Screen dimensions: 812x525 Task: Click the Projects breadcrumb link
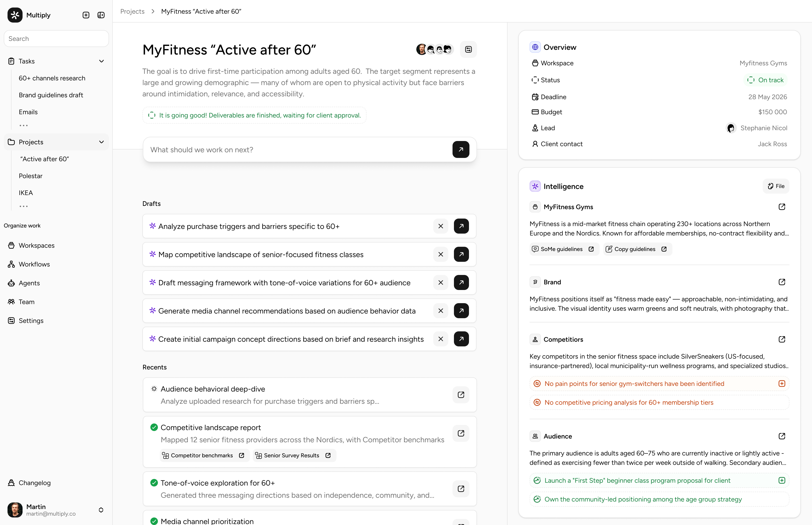[x=132, y=11]
